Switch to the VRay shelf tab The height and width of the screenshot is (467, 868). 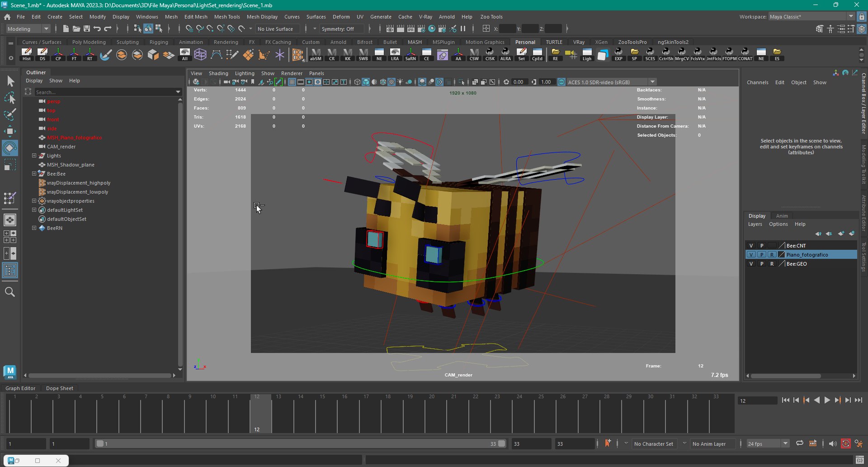[579, 42]
